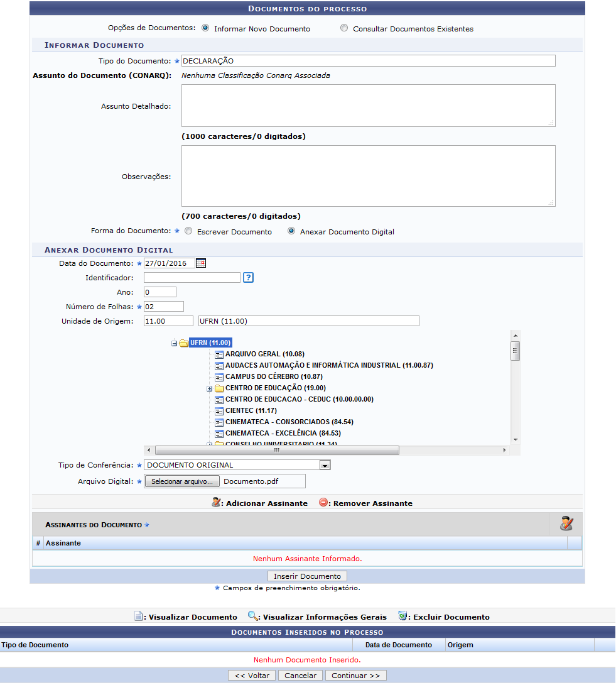Select ARQUIVO GERAL (10.08) tree item

point(265,354)
